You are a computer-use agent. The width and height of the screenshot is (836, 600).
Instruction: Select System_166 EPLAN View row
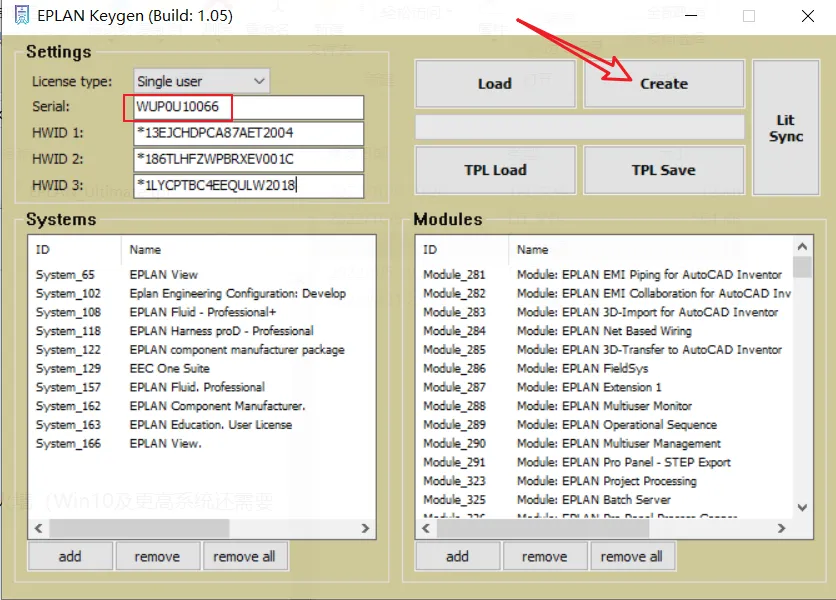pyautogui.click(x=202, y=443)
